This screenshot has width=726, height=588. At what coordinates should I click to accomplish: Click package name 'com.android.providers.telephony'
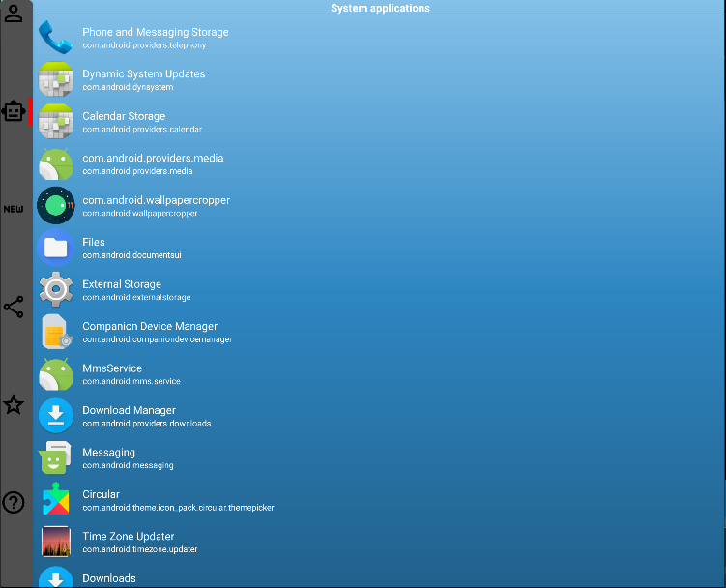(x=144, y=45)
